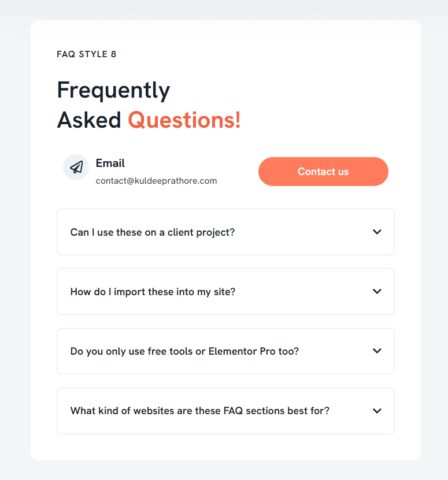Click the 'Frequently' heading word
The height and width of the screenshot is (480, 448).
click(113, 91)
